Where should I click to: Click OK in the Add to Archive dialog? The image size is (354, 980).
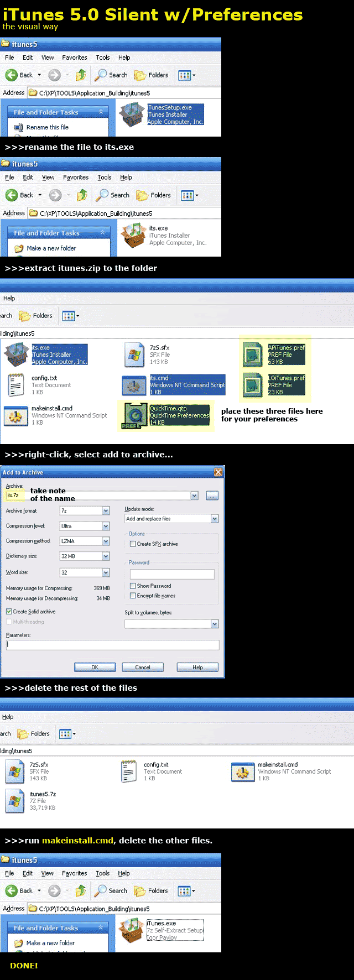[x=95, y=667]
